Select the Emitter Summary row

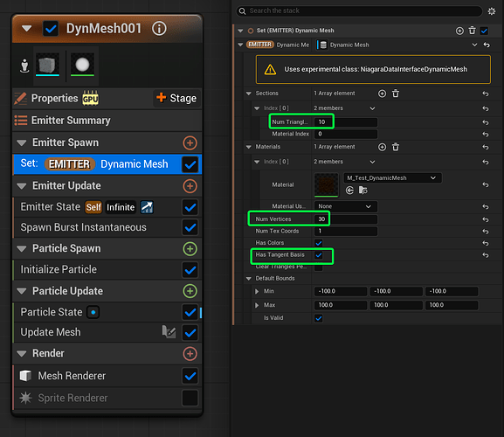pos(107,121)
